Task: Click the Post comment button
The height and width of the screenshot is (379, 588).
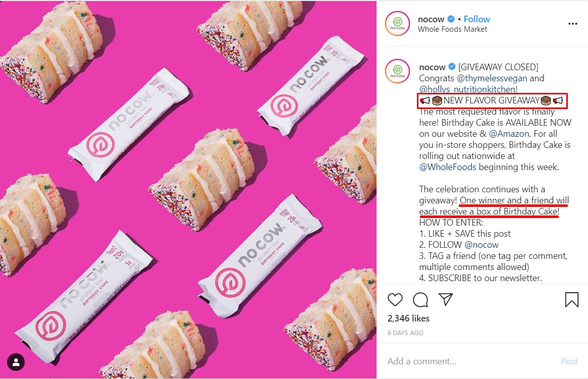Action: coord(569,361)
